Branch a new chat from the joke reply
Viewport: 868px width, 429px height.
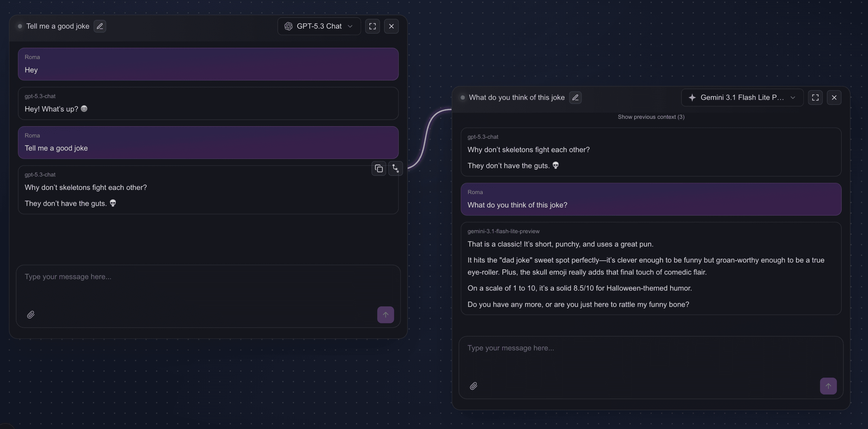396,168
